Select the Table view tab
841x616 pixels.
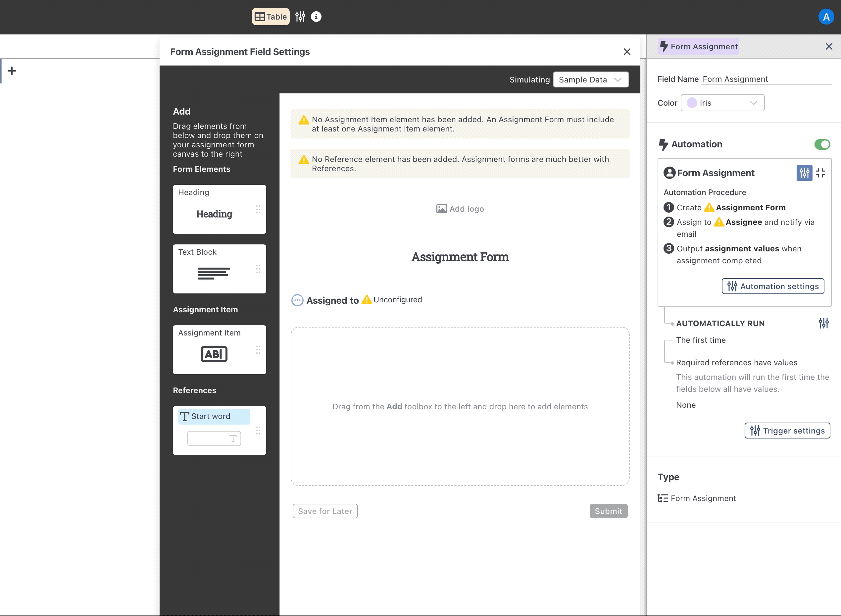[x=271, y=17]
